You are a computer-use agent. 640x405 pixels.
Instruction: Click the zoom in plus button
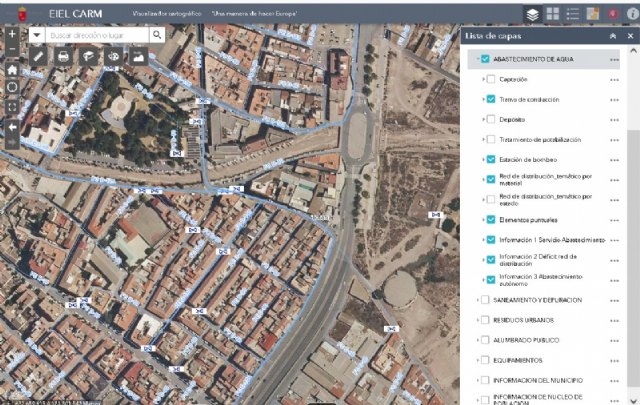click(11, 33)
